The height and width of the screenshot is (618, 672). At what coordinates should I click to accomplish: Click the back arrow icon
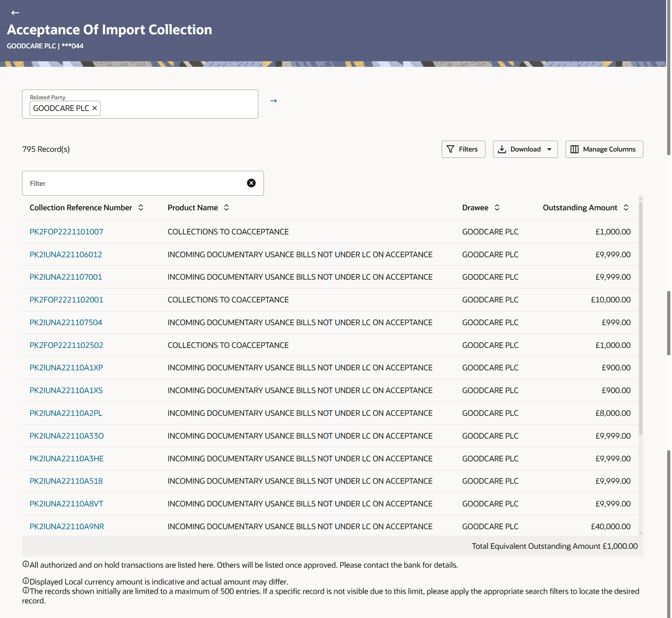15,13
